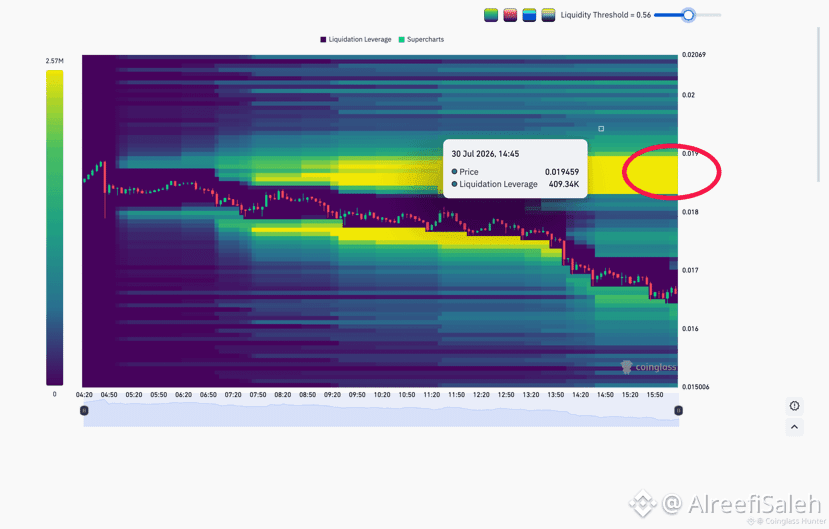This screenshot has height=529, width=829.
Task: Click the Liquidity Threshold label text
Action: 605,15
